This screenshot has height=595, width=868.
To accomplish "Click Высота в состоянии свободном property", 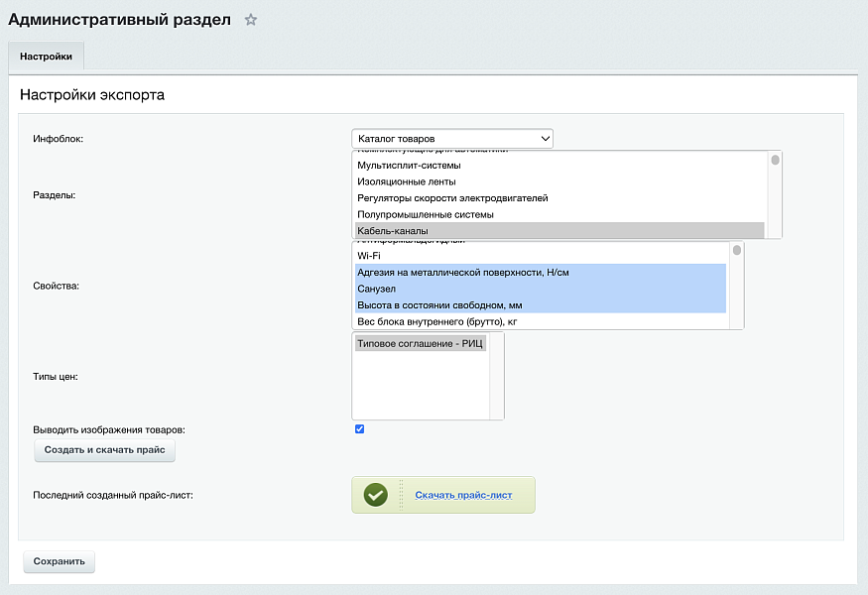I will point(439,305).
